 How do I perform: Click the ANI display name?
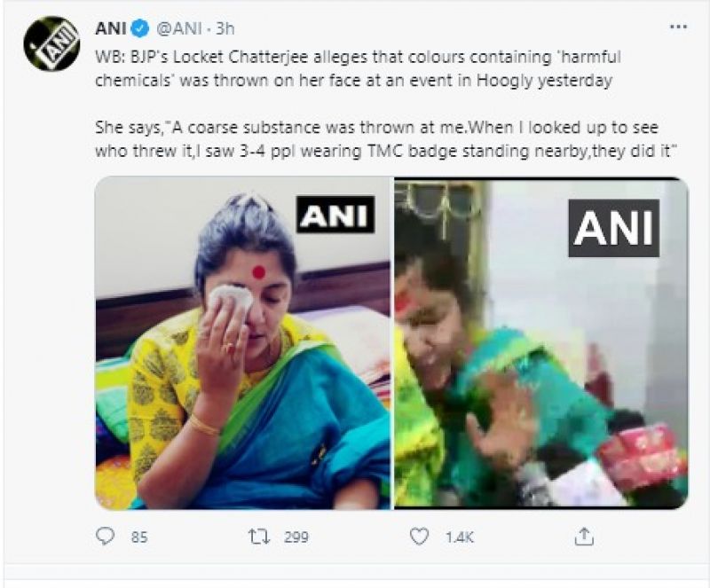(111, 29)
